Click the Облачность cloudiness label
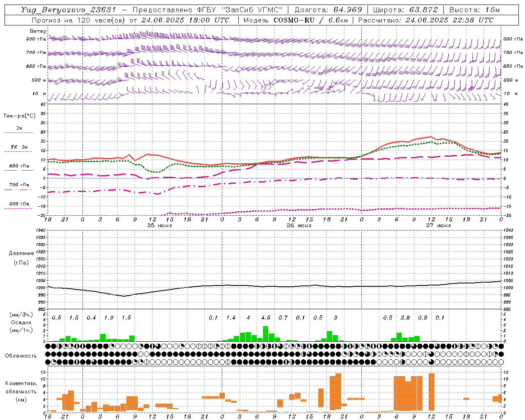 click(x=21, y=356)
